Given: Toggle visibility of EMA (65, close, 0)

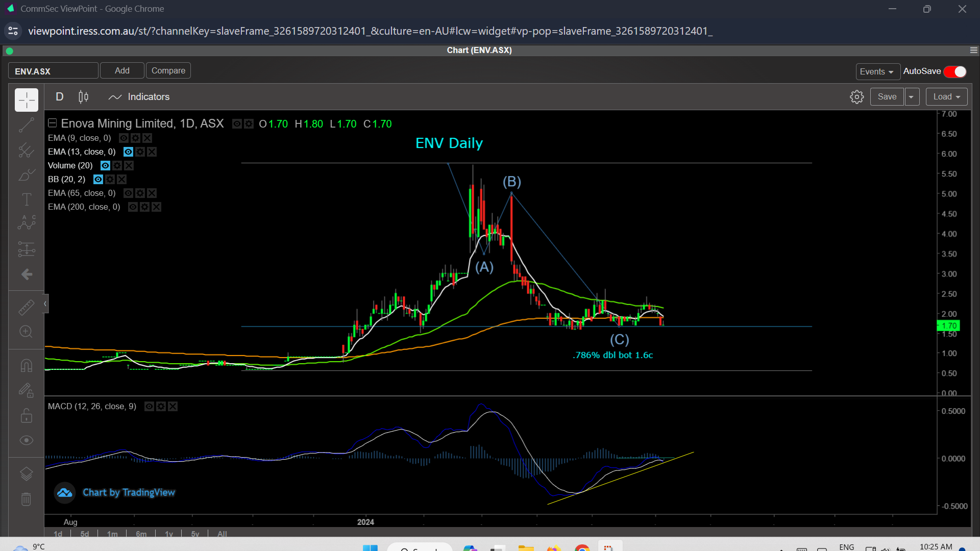Looking at the screenshot, I should click(x=128, y=193).
